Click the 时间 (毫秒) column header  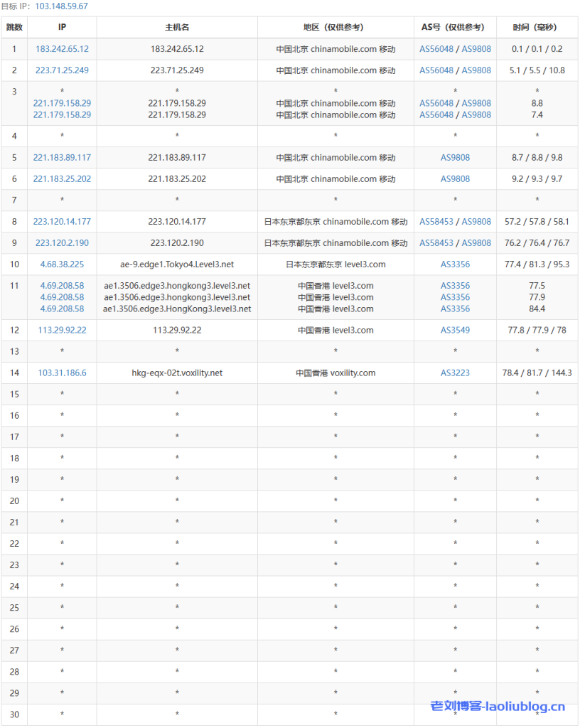click(537, 27)
